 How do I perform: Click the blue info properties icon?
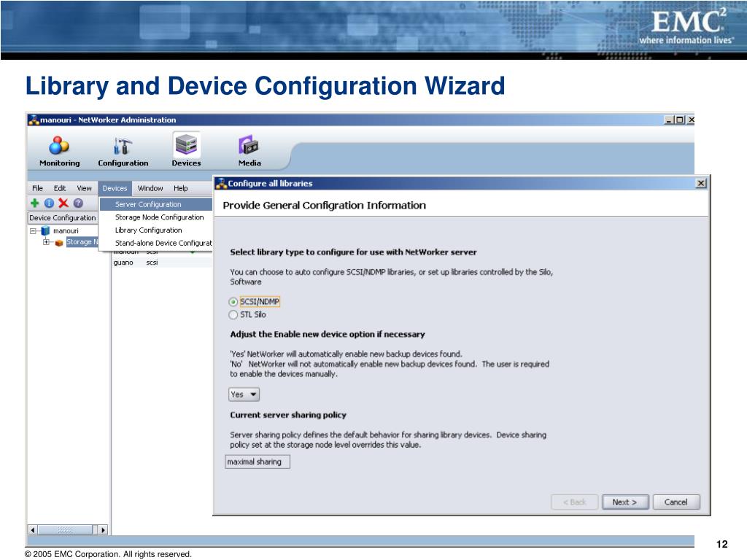pyautogui.click(x=49, y=203)
